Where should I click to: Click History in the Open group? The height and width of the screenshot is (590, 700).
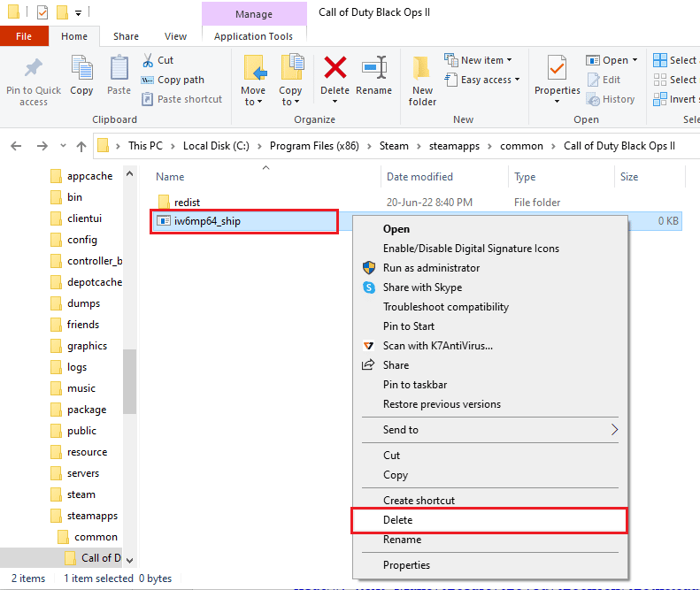pos(611,99)
